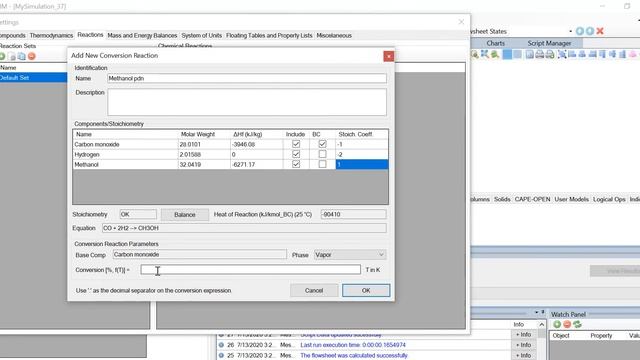
Task: Open the Logical Ops palette tab
Action: (x=609, y=199)
